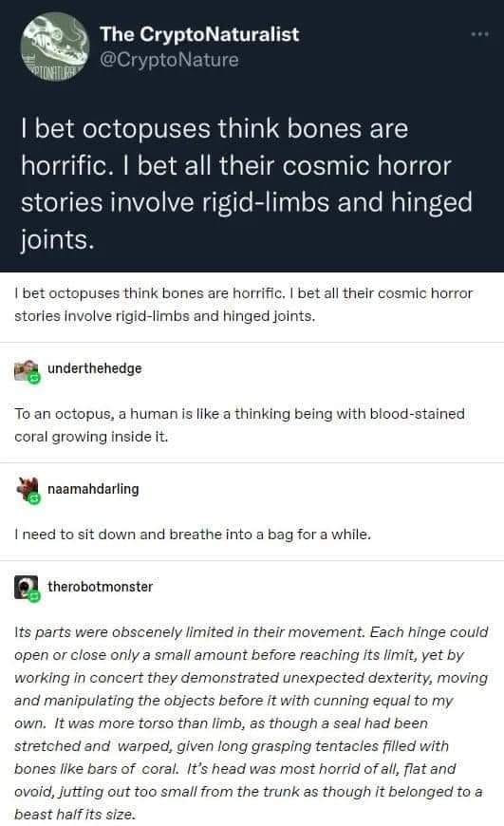Click therobotmonster's italic story paragraph
The height and width of the screenshot is (826, 504).
(x=252, y=723)
